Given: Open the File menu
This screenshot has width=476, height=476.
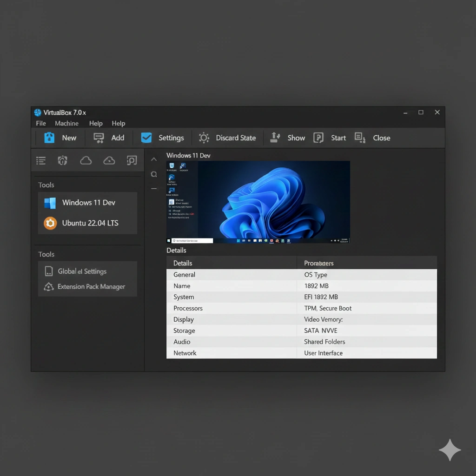Looking at the screenshot, I should tap(41, 123).
